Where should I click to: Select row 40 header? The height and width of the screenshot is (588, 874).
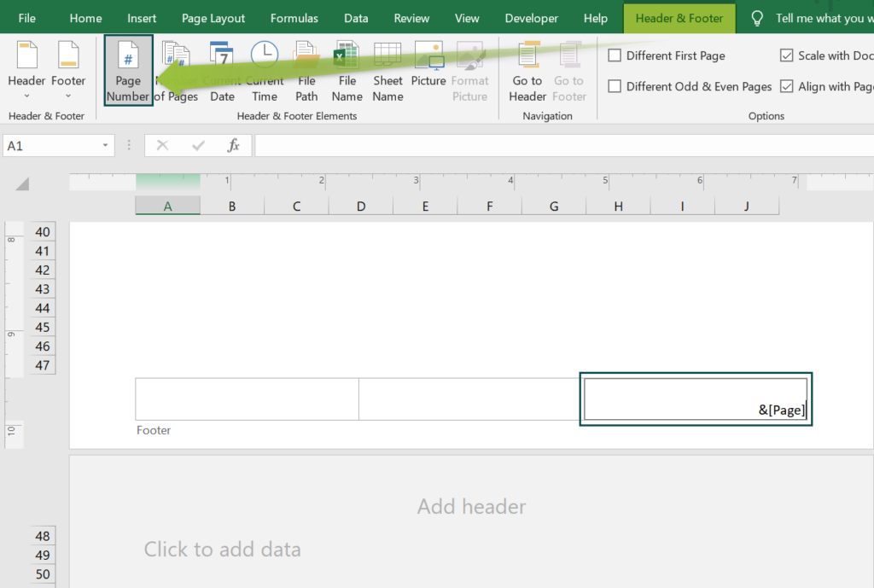[x=43, y=232]
